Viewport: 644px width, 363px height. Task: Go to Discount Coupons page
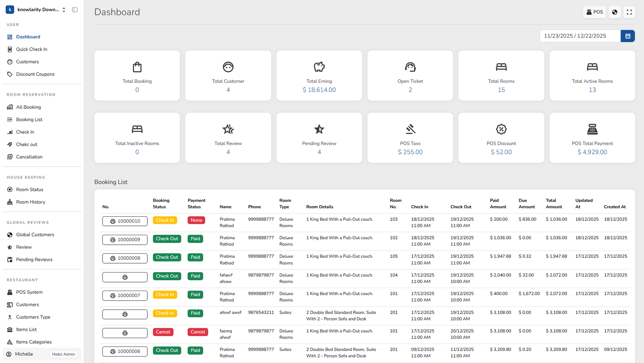pyautogui.click(x=35, y=74)
